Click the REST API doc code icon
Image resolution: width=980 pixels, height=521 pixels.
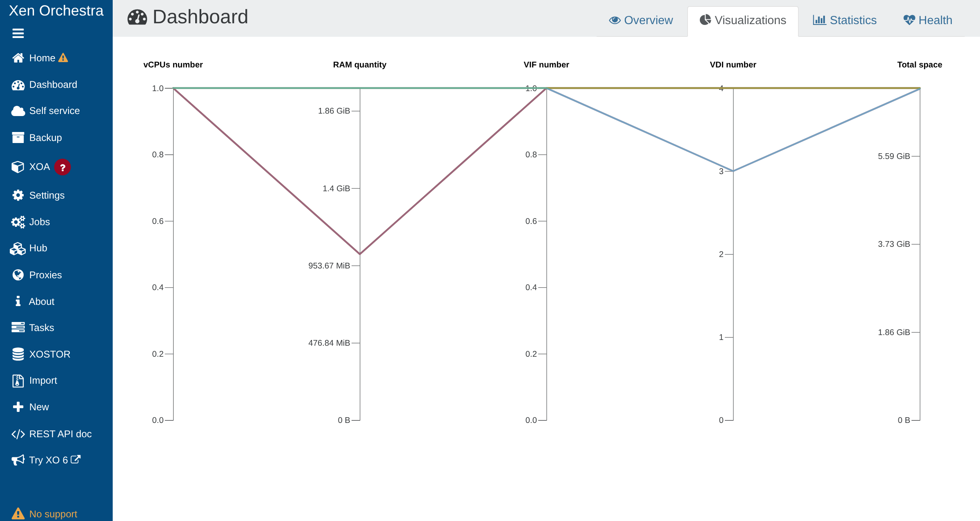(x=18, y=434)
